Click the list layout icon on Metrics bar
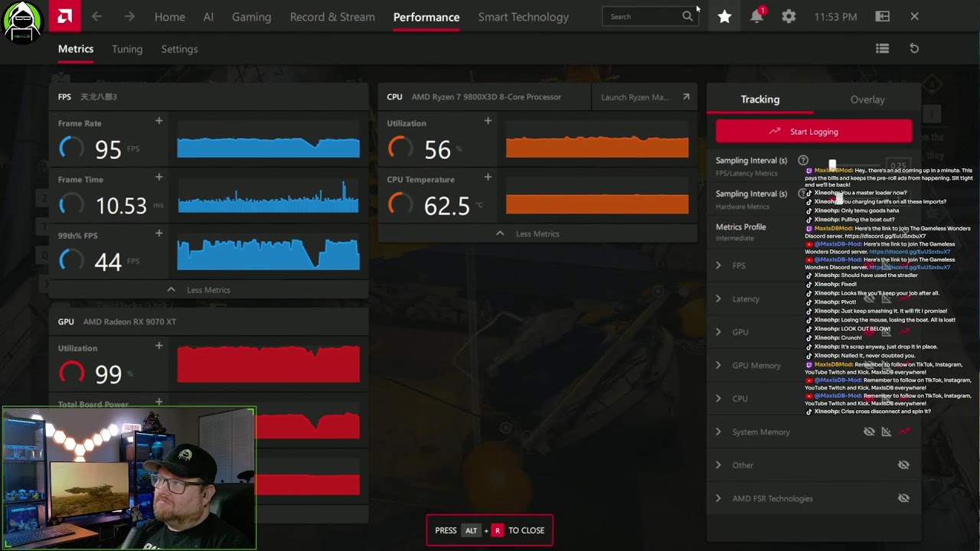This screenshot has height=551, width=980. pyautogui.click(x=883, y=48)
